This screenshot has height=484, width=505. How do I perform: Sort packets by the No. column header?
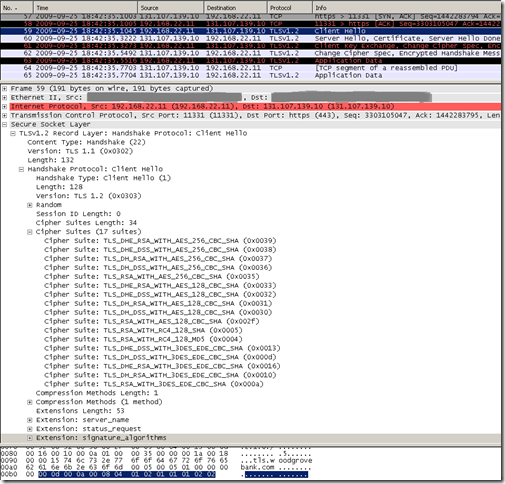coord(17,8)
